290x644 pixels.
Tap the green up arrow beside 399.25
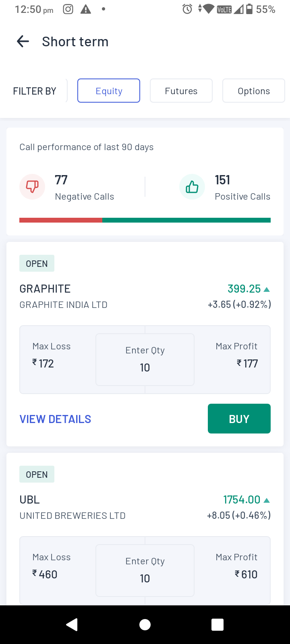point(266,289)
